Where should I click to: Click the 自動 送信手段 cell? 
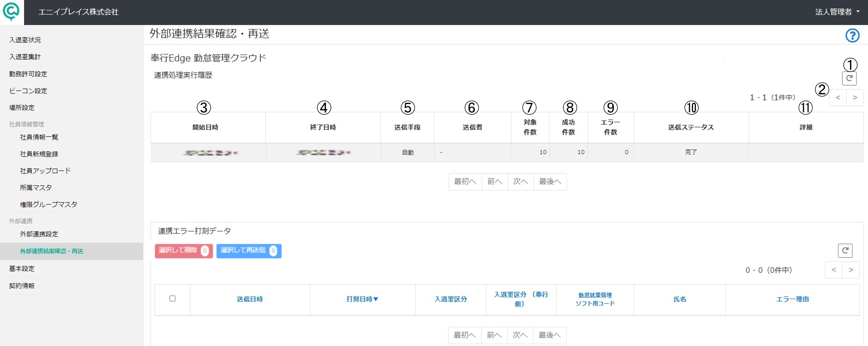pos(408,153)
